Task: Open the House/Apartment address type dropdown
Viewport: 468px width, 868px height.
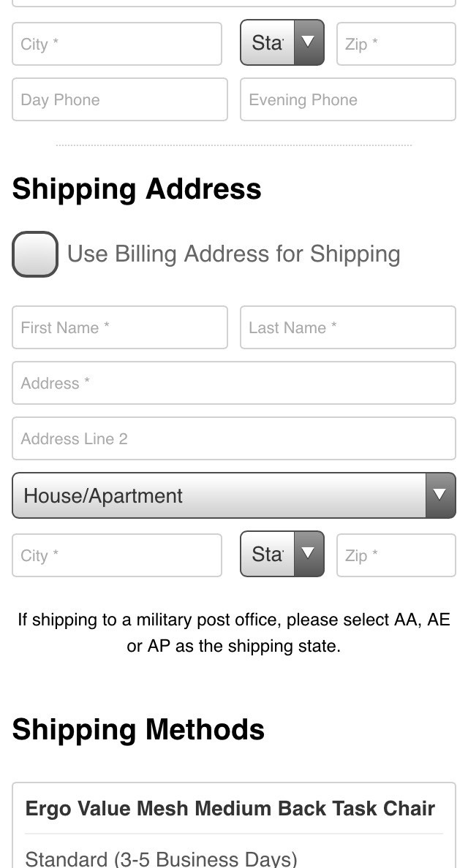Action: point(233,495)
